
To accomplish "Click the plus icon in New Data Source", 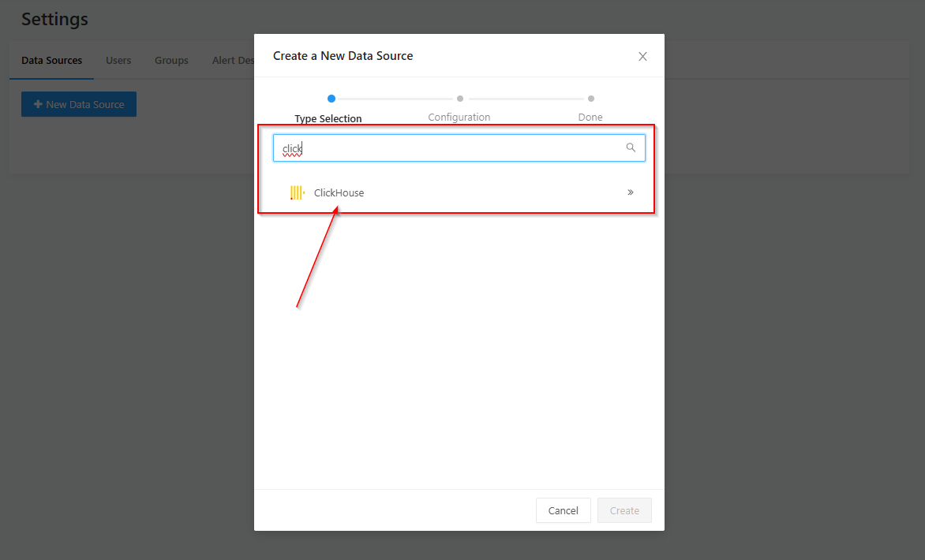I will coord(38,104).
